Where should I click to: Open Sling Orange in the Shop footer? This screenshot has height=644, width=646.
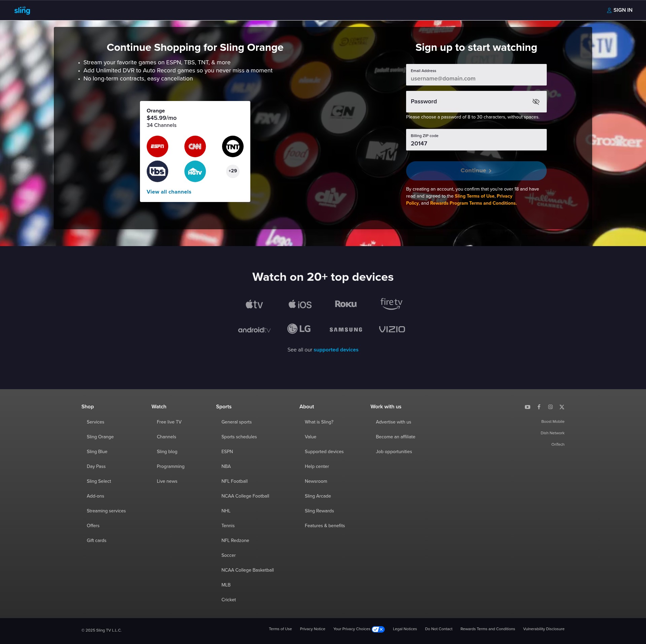coord(100,437)
